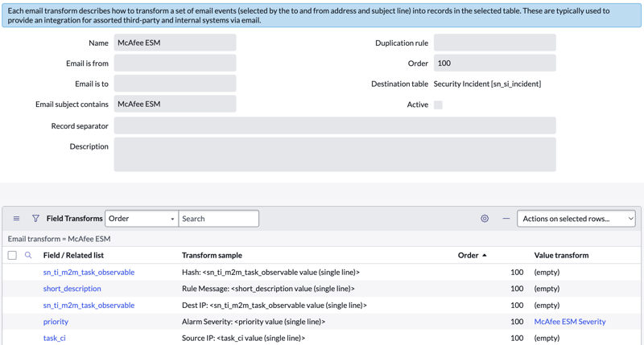Viewport: 644px width, 345px height.
Task: Open Actions on selected rows dropdown
Action: (576, 219)
